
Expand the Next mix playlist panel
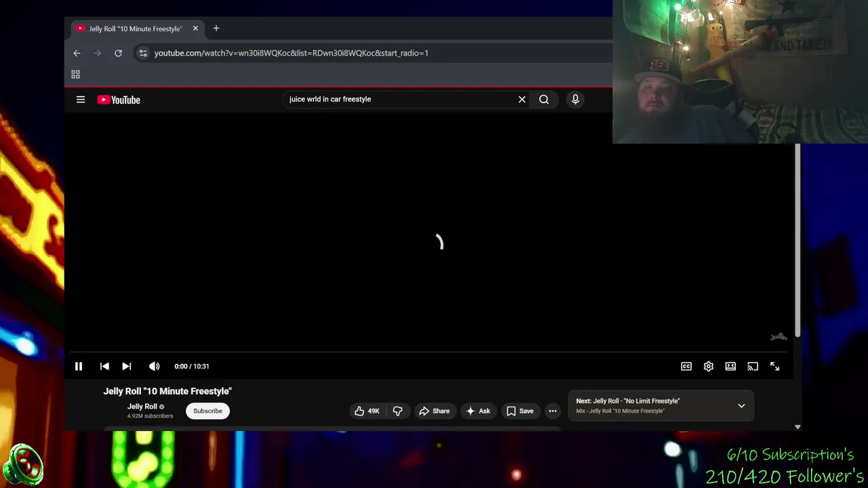[x=741, y=406]
